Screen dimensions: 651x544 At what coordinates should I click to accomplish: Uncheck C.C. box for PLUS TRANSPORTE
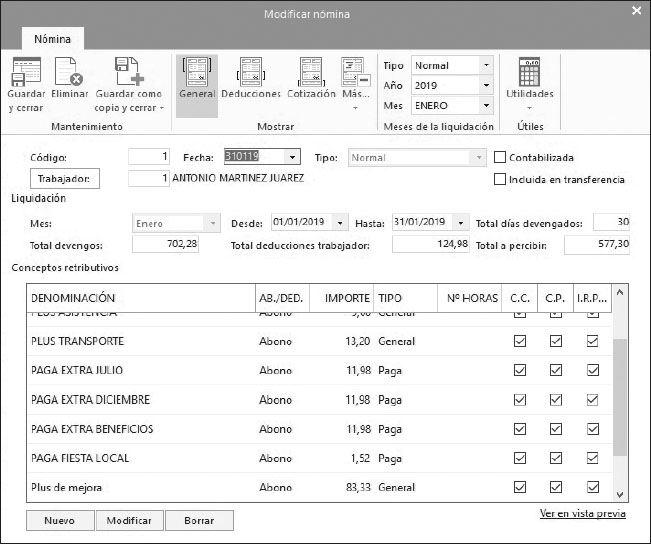pos(519,341)
